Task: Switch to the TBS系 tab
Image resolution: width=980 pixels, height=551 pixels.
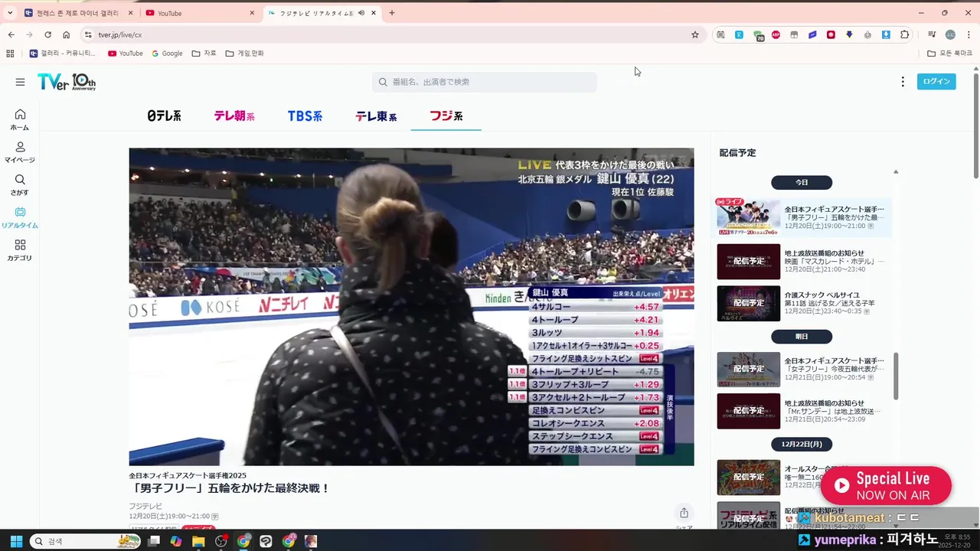Action: (x=305, y=116)
